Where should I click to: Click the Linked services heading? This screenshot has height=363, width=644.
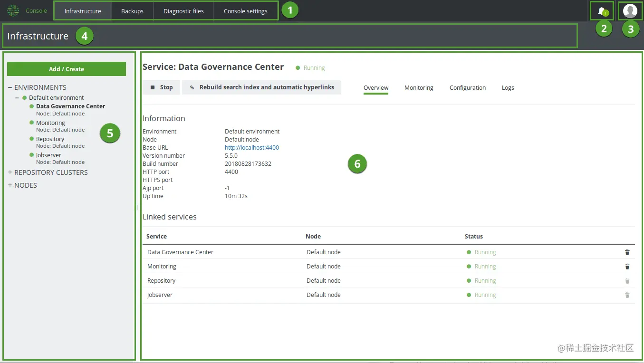pyautogui.click(x=170, y=217)
